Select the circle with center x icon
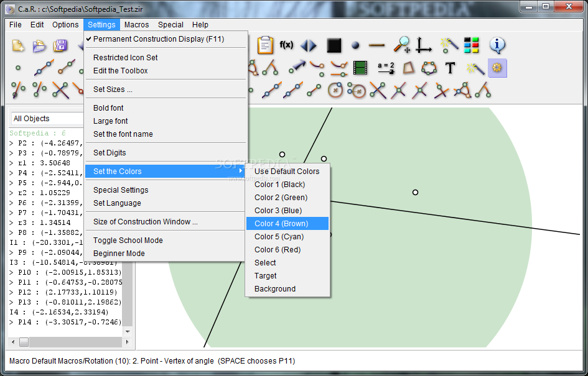 point(335,90)
